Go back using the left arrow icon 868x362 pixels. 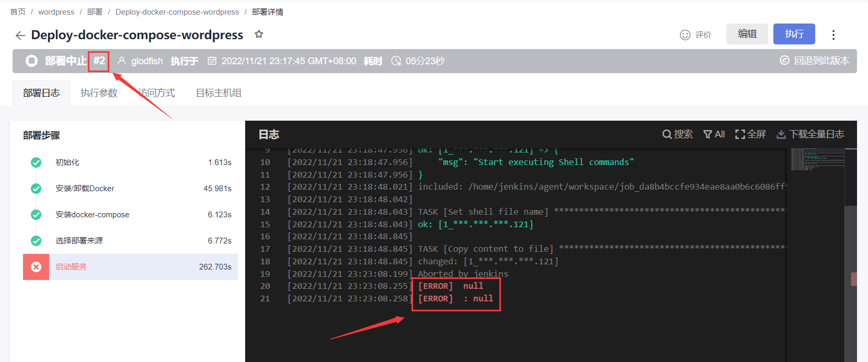click(x=20, y=36)
